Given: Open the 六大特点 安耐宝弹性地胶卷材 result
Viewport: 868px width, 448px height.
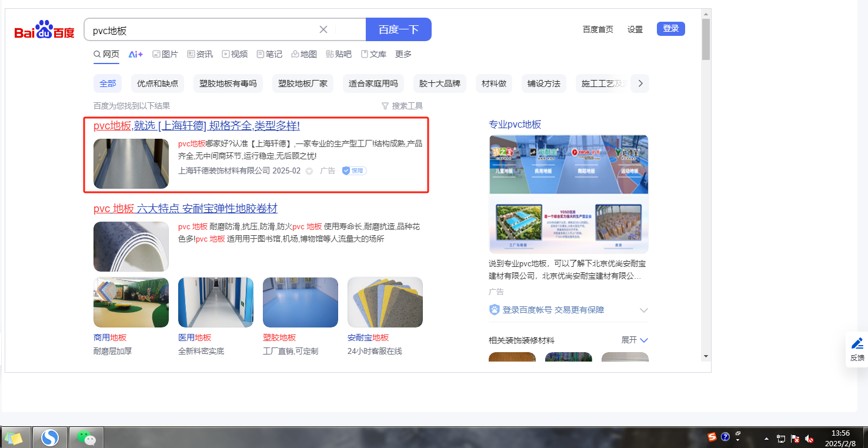Looking at the screenshot, I should click(185, 209).
